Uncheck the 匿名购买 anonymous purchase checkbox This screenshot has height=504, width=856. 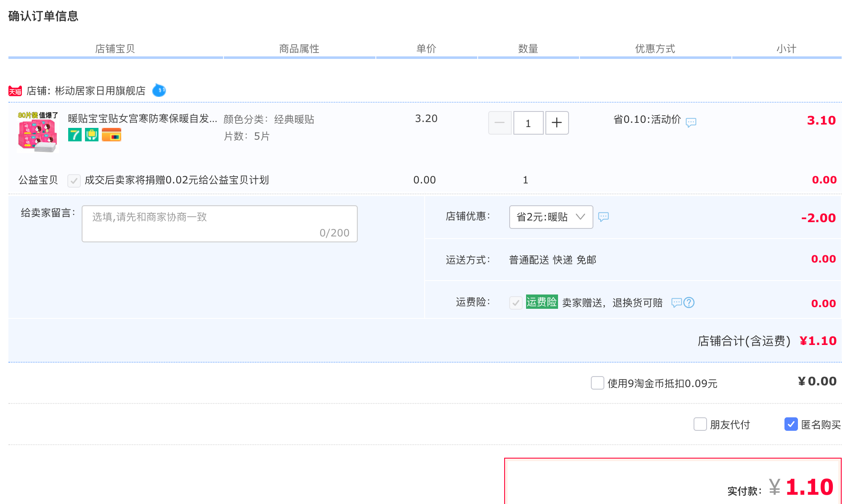[x=791, y=424]
